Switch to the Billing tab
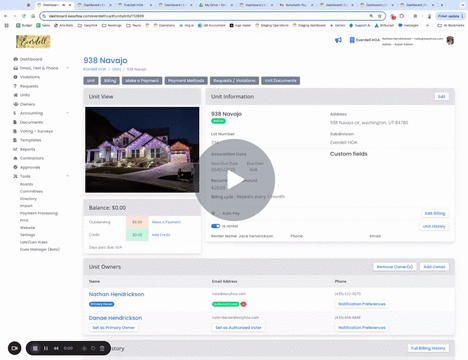Screen dimensions: 468x360 tap(110, 81)
